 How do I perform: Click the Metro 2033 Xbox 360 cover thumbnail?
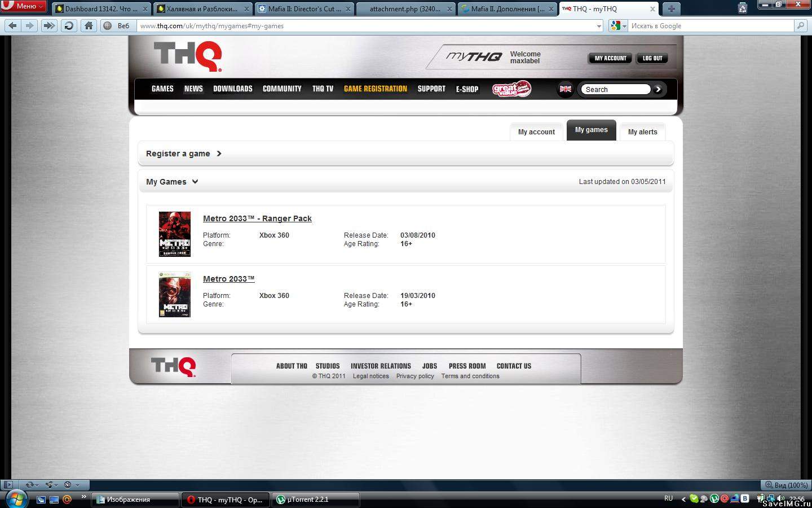point(175,295)
